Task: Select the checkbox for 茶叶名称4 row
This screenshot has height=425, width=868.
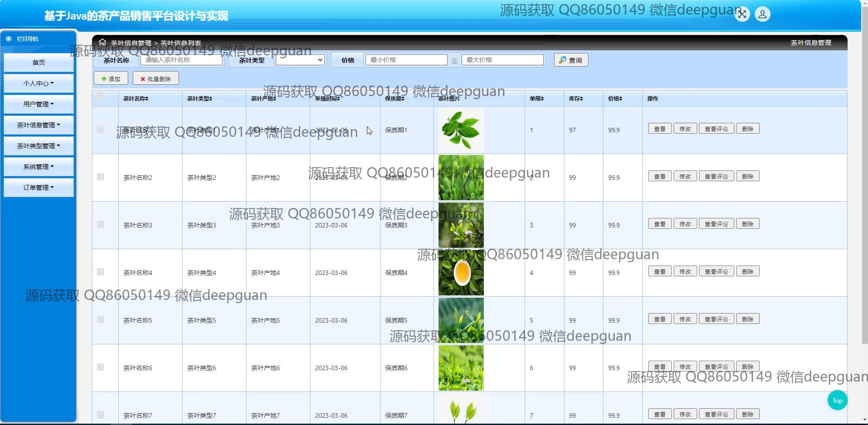Action: pyautogui.click(x=101, y=272)
